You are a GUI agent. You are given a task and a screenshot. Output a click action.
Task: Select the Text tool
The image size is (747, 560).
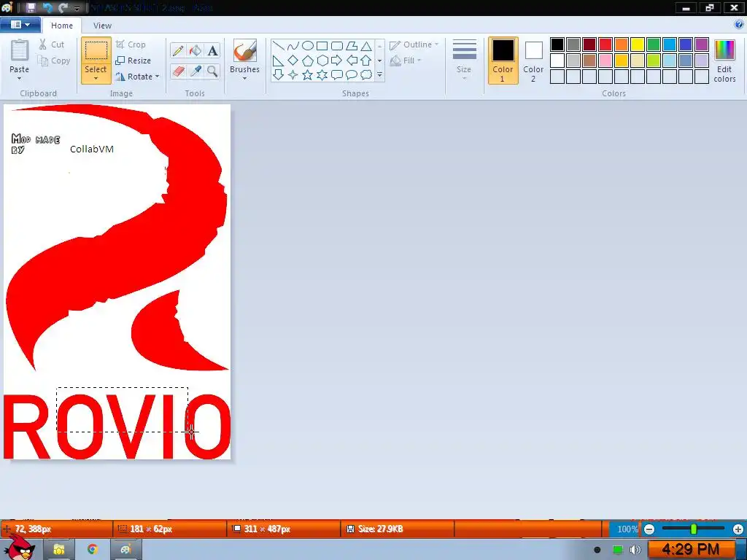tap(212, 50)
